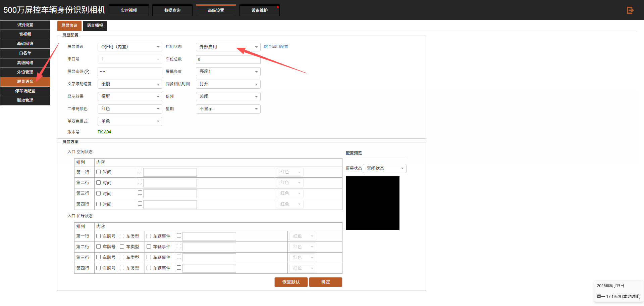644x306 pixels.
Task: Open the 单双色模式 dropdown
Action: [130, 121]
